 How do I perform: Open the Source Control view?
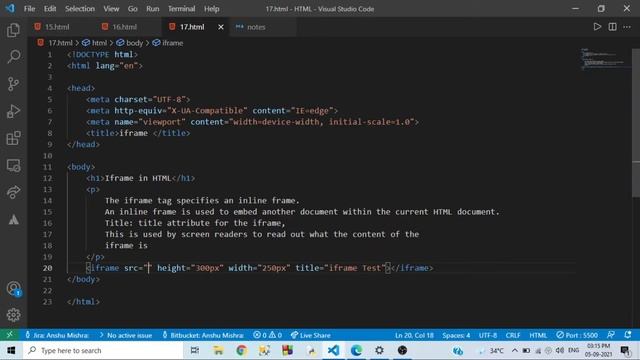tap(13, 84)
